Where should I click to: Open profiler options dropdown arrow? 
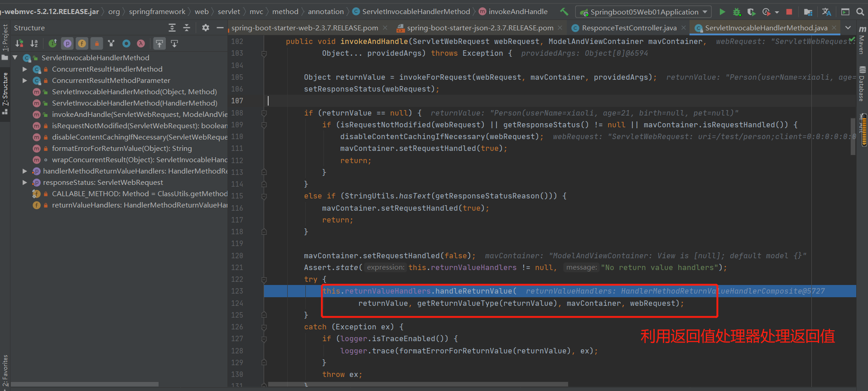tap(777, 12)
